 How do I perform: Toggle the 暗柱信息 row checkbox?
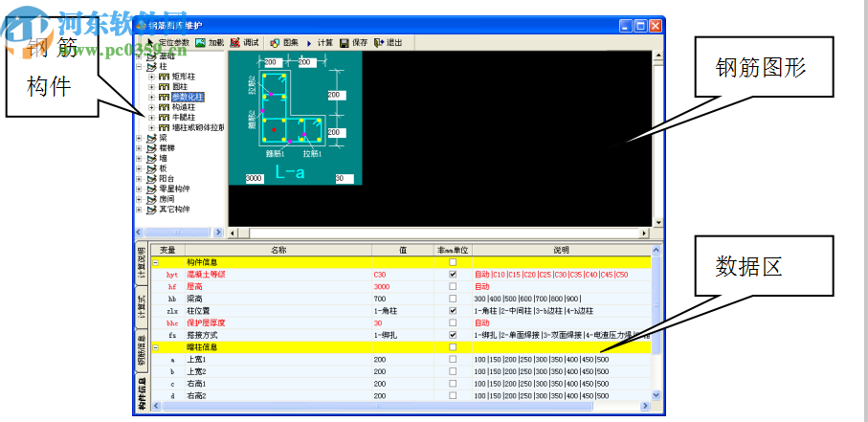pyautogui.click(x=453, y=346)
